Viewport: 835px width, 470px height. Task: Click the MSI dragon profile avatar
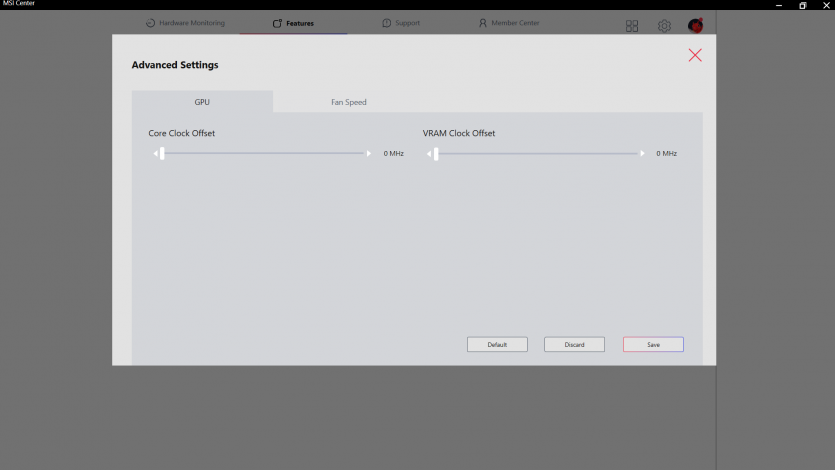pos(695,26)
